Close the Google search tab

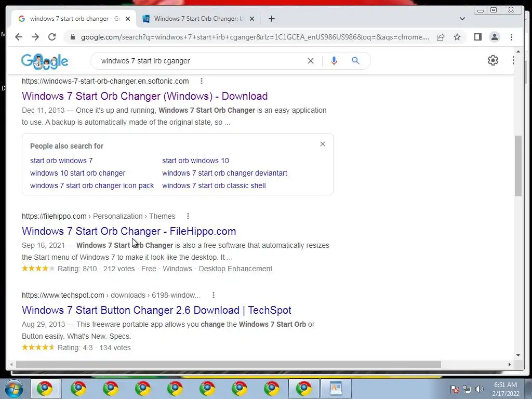[x=128, y=19]
